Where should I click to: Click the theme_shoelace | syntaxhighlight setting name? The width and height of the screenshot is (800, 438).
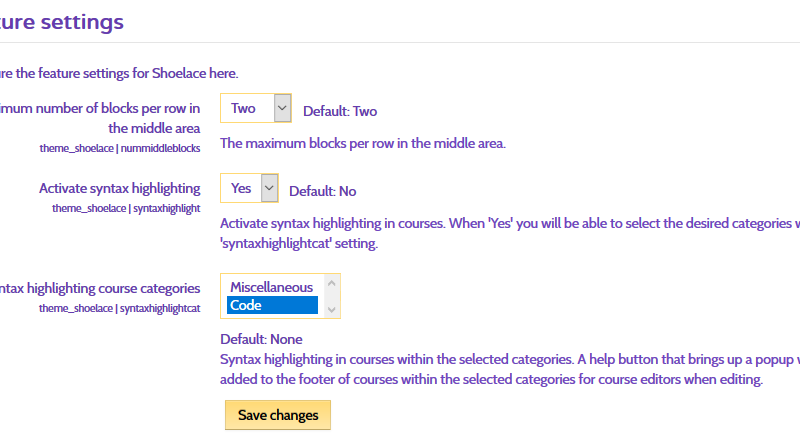(126, 208)
